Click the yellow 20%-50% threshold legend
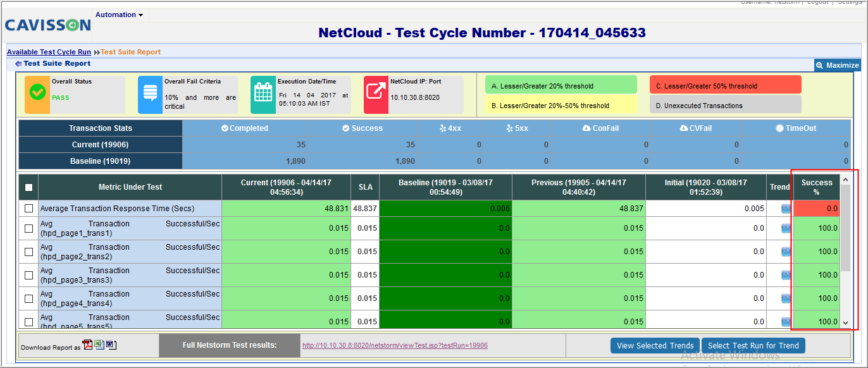This screenshot has width=868, height=368. coord(561,105)
